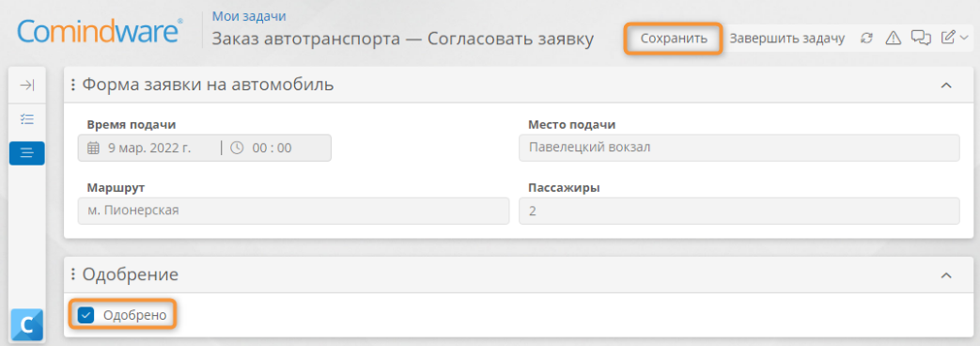Click the refresh icon in the toolbar
980x346 pixels.
(866, 39)
